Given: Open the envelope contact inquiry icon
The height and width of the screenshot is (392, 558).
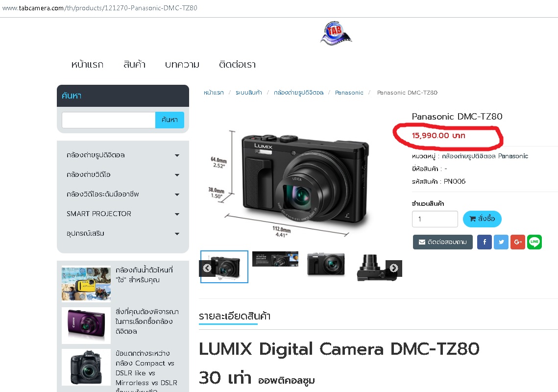Looking at the screenshot, I should (x=421, y=242).
